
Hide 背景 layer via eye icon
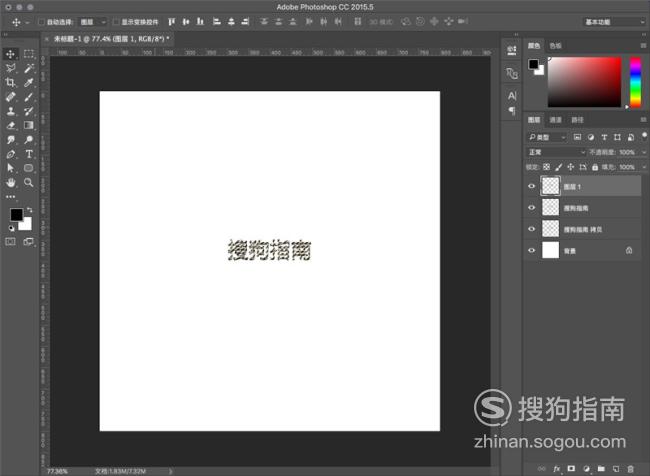[x=532, y=250]
